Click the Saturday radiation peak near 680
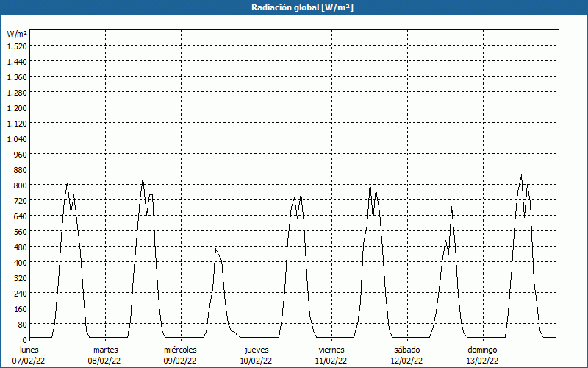Viewport: 588px width, 368px height. click(451, 207)
